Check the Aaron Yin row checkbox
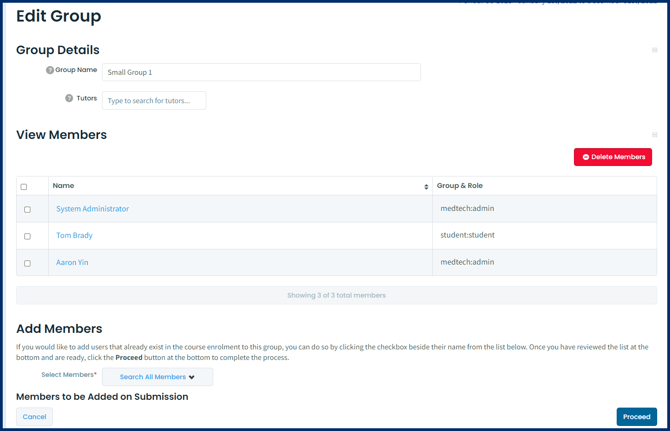 (27, 263)
